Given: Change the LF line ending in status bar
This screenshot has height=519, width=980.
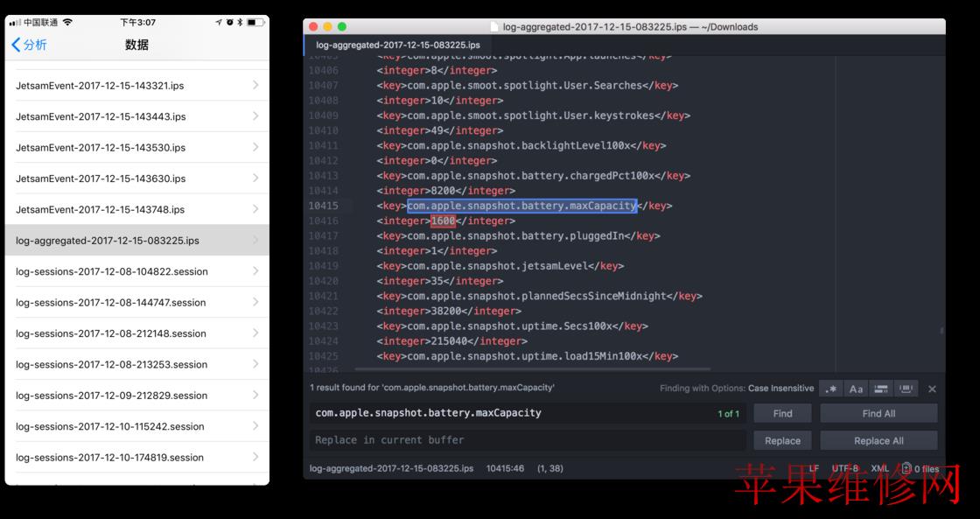Looking at the screenshot, I should click(x=814, y=468).
